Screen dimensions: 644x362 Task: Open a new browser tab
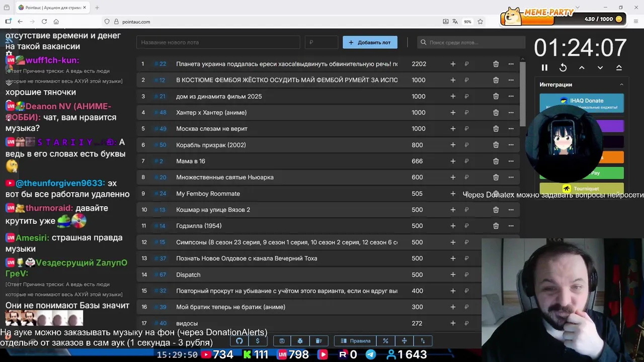coord(97,8)
